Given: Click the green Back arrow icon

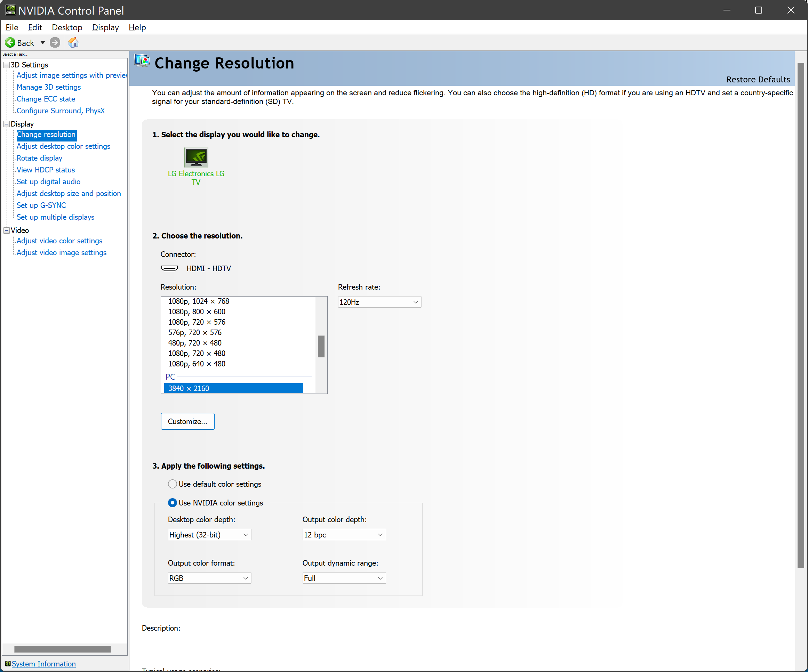Looking at the screenshot, I should [x=10, y=43].
